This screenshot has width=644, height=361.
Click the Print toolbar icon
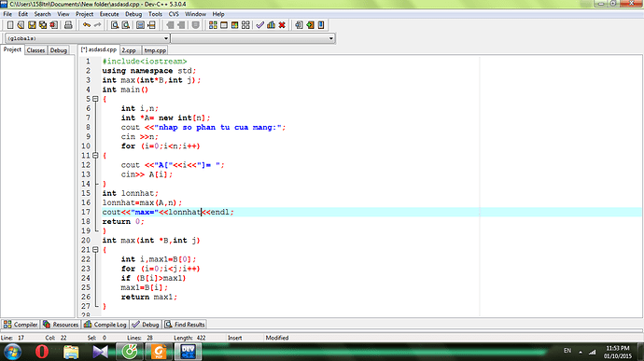[x=68, y=25]
